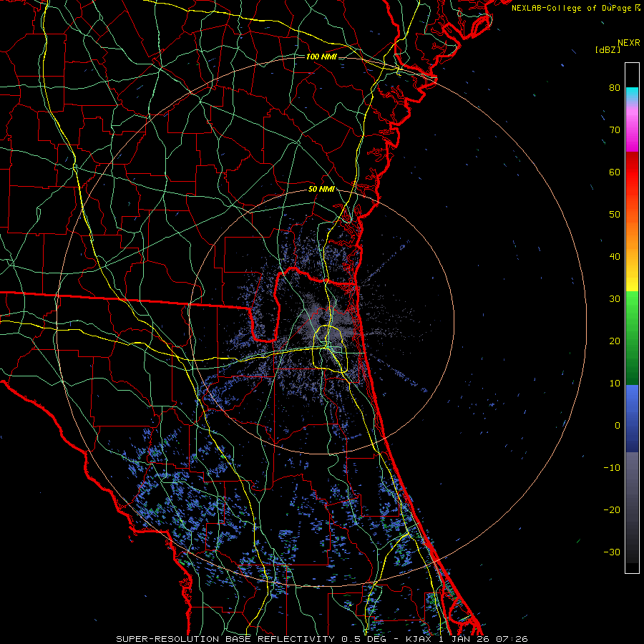Click the -30 value on color scale
Image resolution: width=644 pixels, height=644 pixels.
[x=612, y=552]
